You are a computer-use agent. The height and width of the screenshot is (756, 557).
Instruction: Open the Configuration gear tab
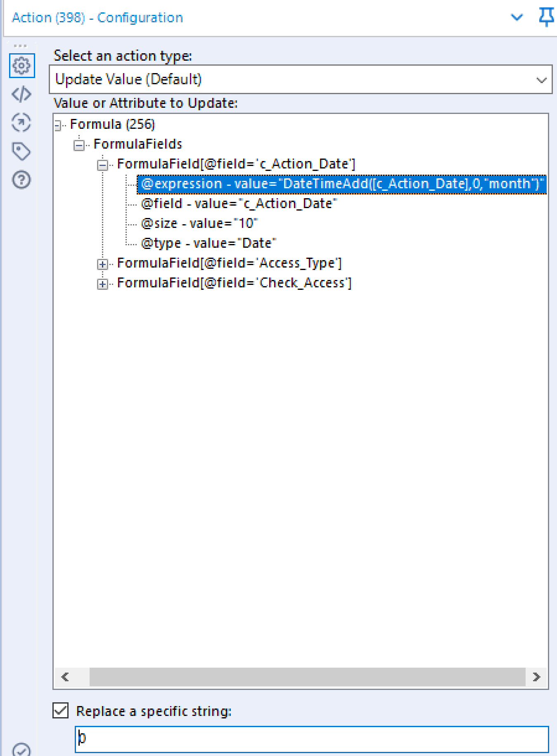21,65
